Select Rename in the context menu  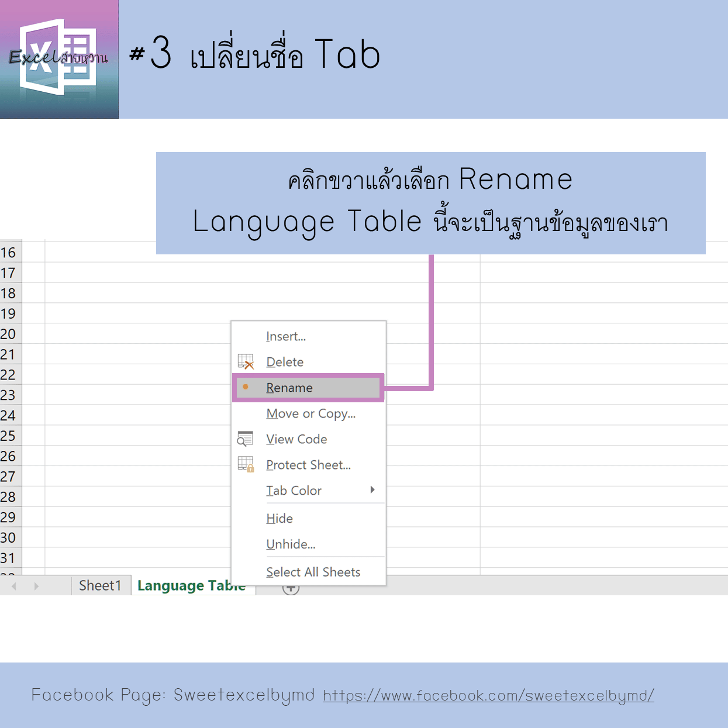coord(289,388)
